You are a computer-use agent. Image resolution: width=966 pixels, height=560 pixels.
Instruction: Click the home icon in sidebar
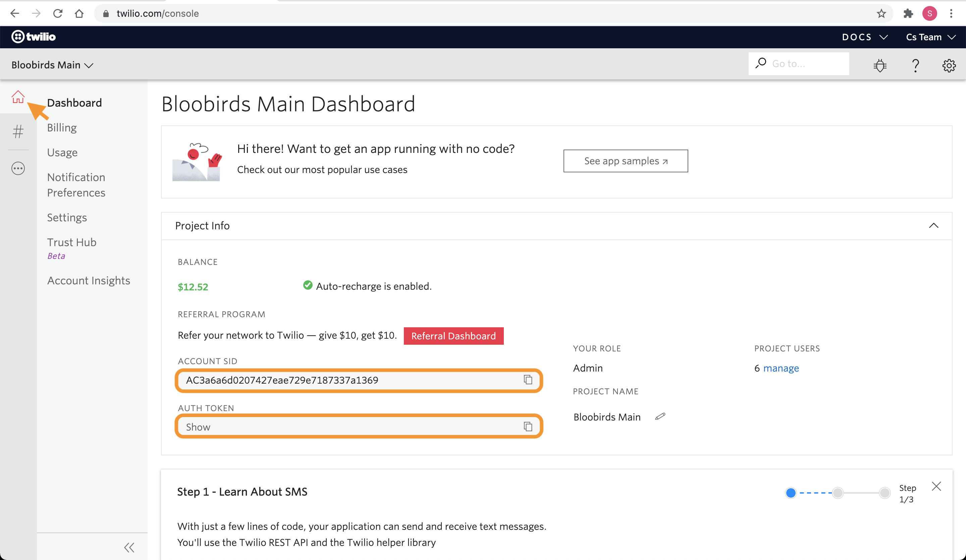18,97
